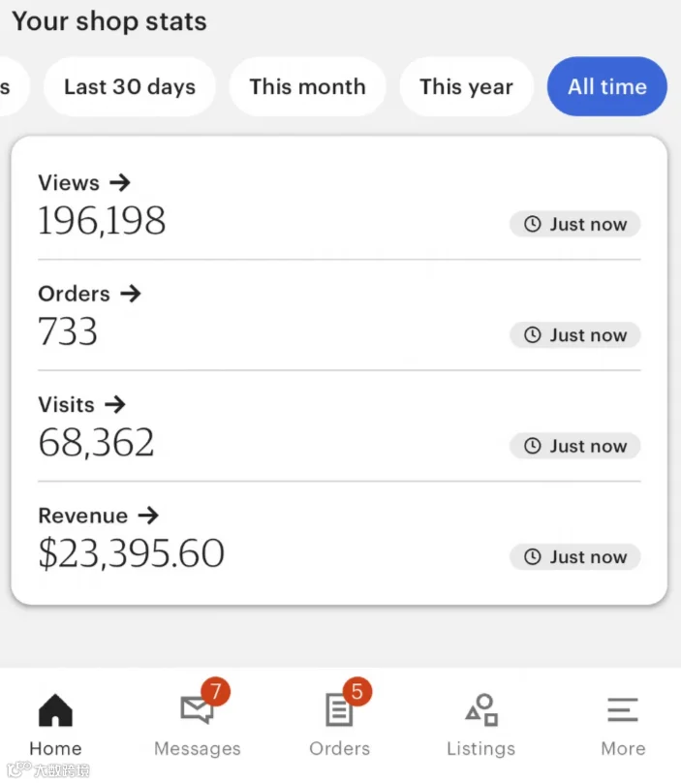
Task: Select the This month filter
Action: click(307, 86)
